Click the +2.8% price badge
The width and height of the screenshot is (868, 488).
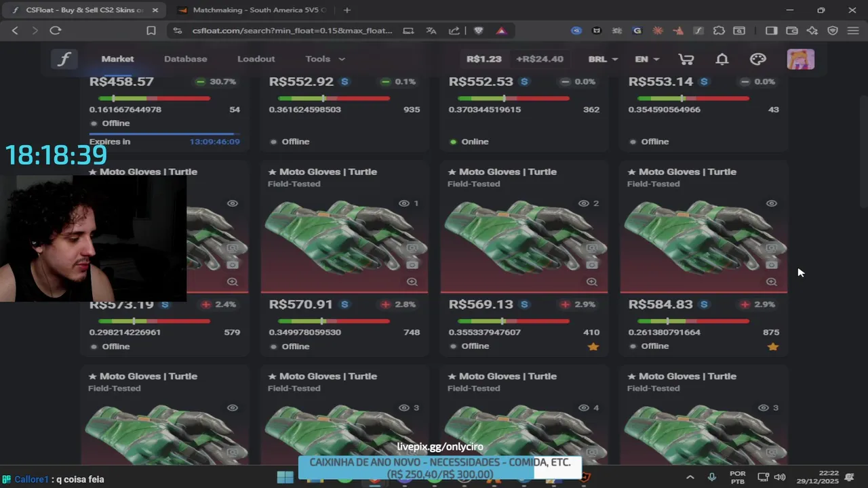(397, 304)
